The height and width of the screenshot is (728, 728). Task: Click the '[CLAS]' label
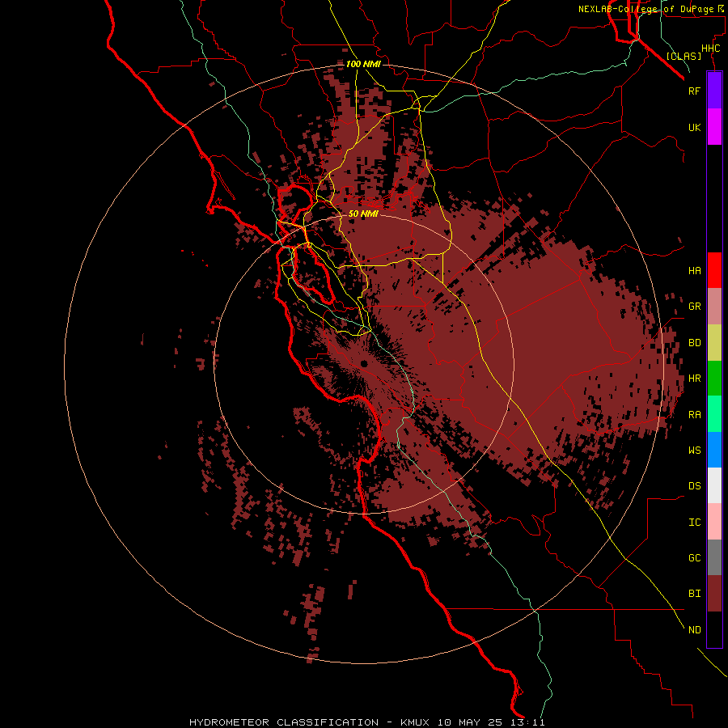pyautogui.click(x=684, y=56)
